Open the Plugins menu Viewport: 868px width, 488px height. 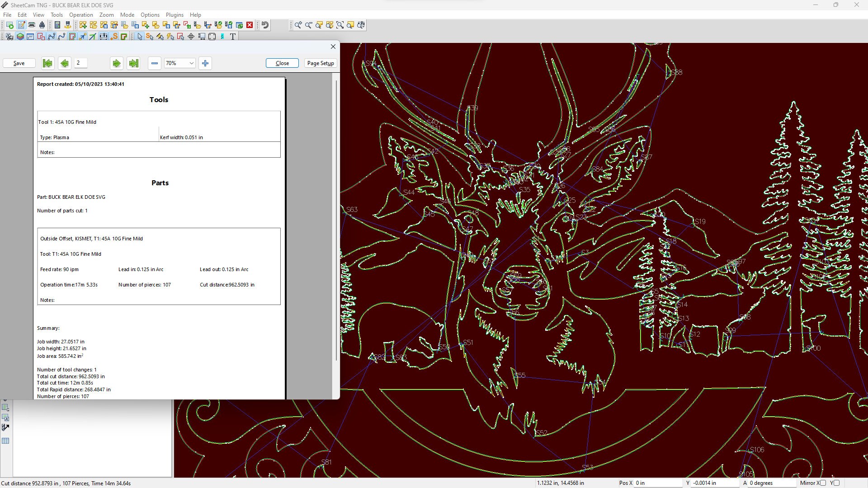(x=175, y=15)
